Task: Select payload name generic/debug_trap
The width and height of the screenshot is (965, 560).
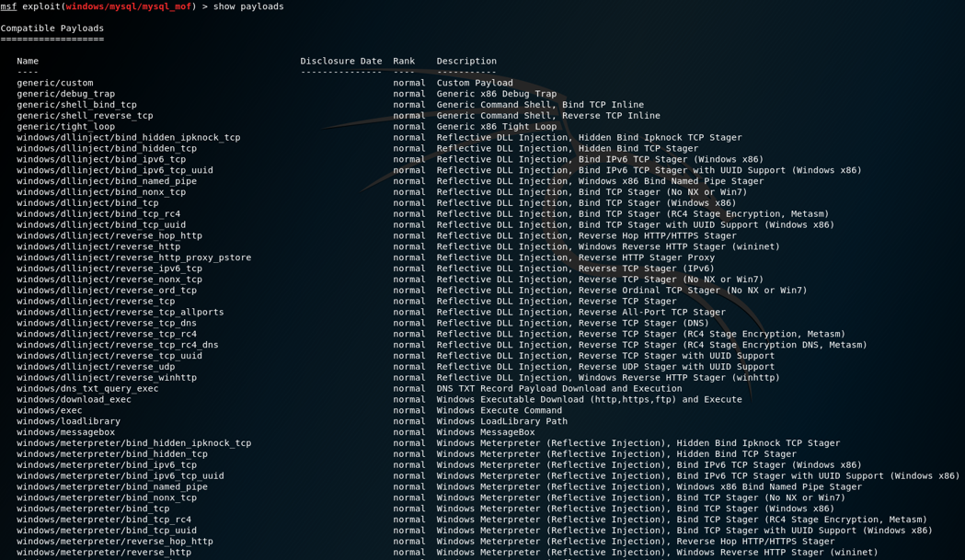Action: (x=66, y=94)
